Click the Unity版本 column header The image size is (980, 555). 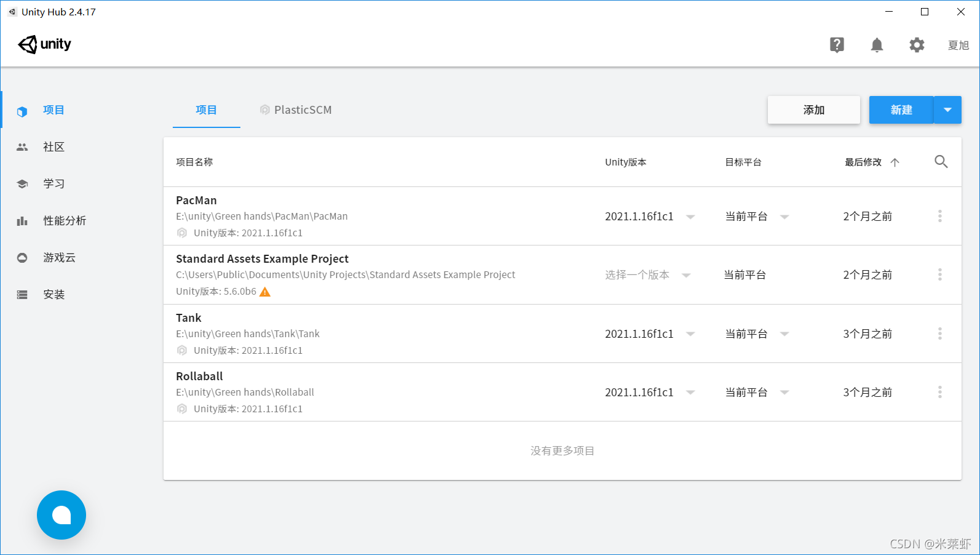[625, 162]
